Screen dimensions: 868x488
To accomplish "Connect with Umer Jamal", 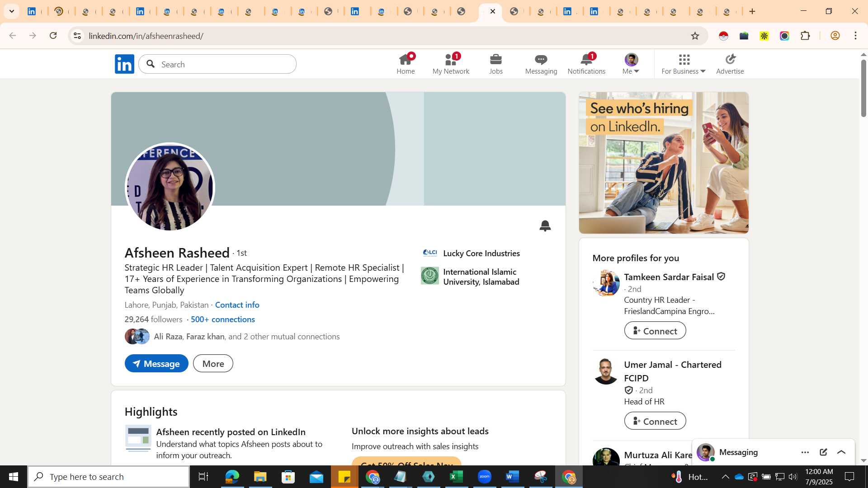I will [655, 421].
